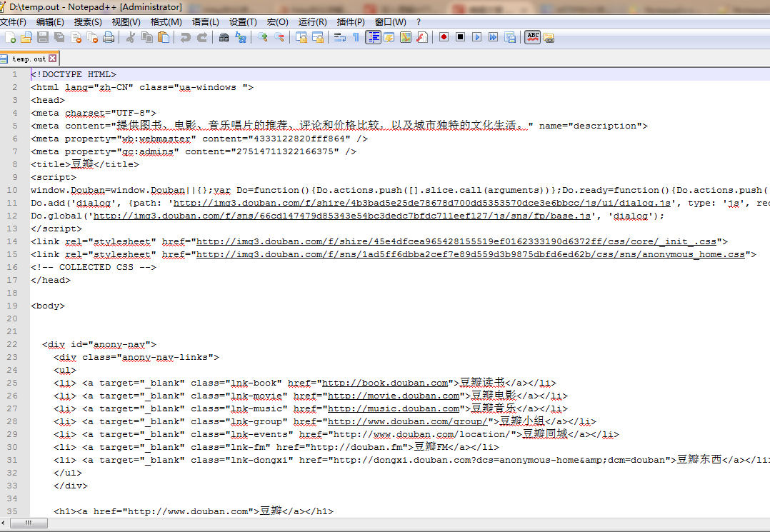Click the anonymous_home.css link on line 15
The width and height of the screenshot is (770, 532).
point(471,254)
